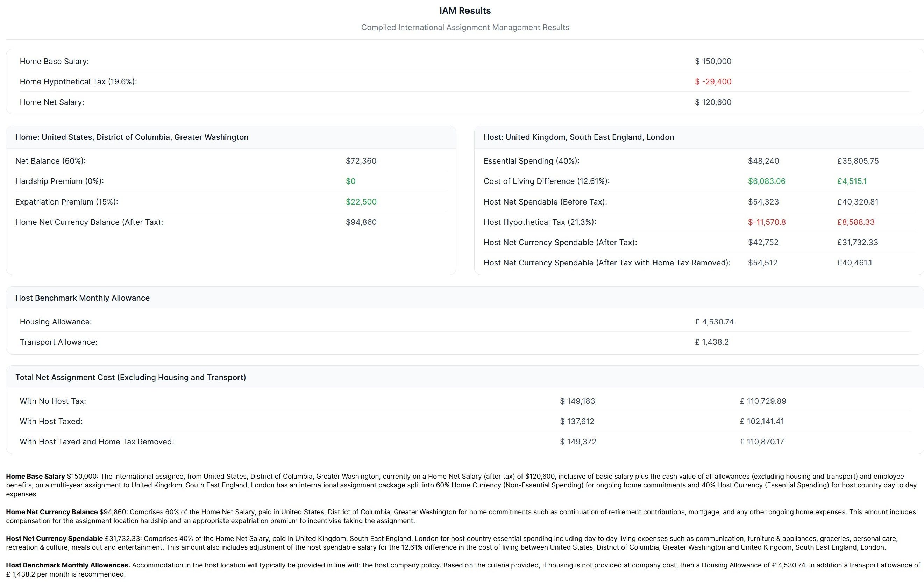Click the bold Host Net Currency Spendable paragraph heading
This screenshot has height=587, width=924.
pos(54,539)
